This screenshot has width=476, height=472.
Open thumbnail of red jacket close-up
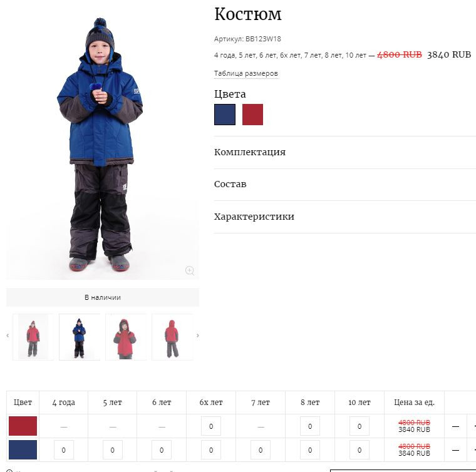coord(126,337)
